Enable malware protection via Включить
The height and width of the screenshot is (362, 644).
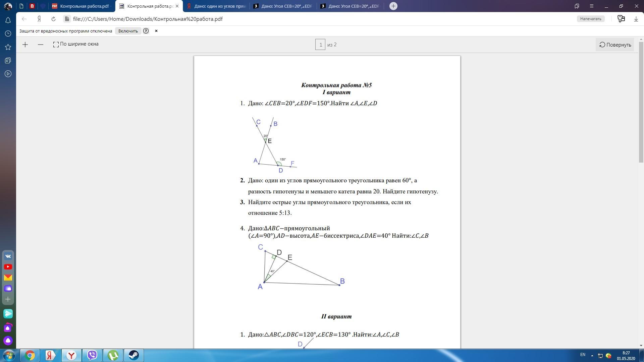128,31
